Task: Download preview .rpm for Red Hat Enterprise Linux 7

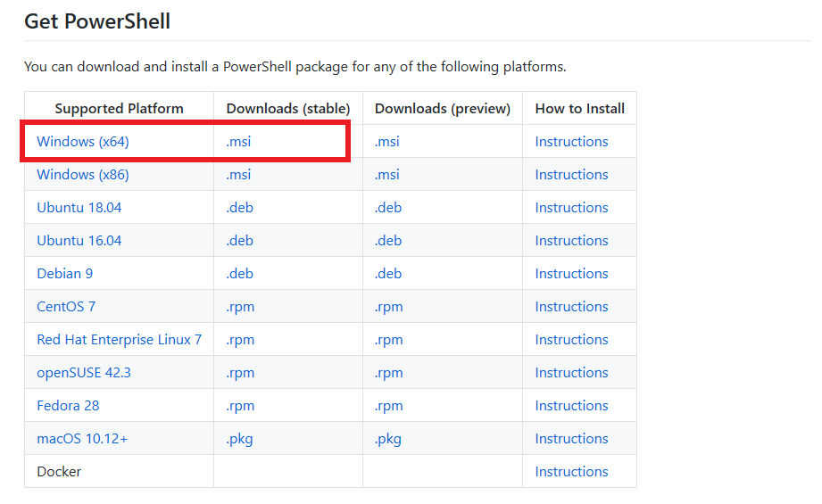Action: [x=388, y=340]
